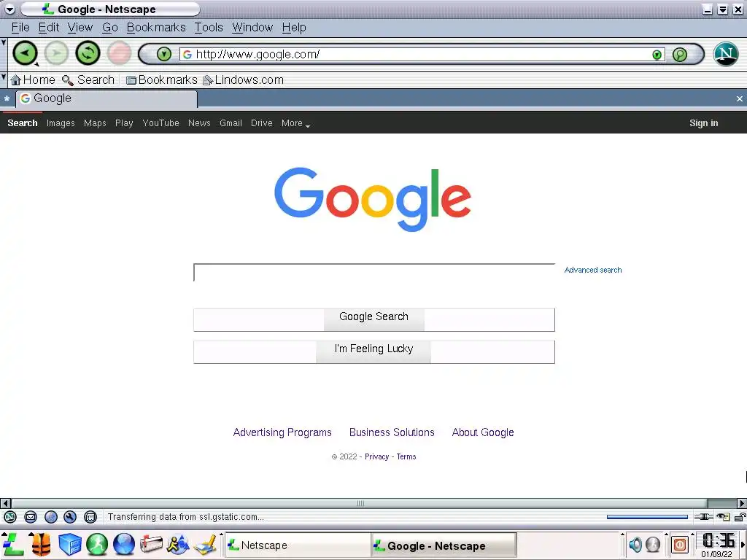Click Search in the black Google bar
Image resolution: width=747 pixels, height=560 pixels.
coord(23,122)
